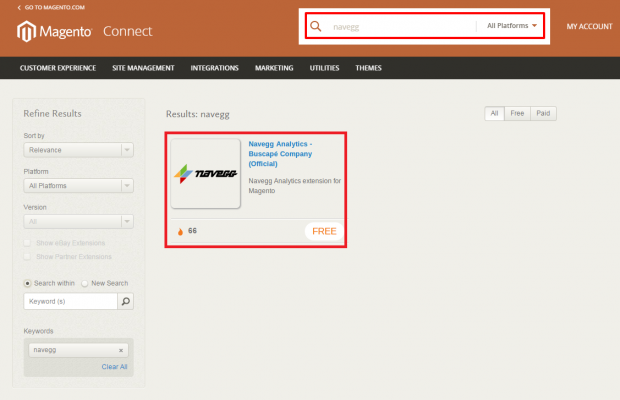Image resolution: width=620 pixels, height=400 pixels.
Task: Click the Magento logo icon
Action: pyautogui.click(x=26, y=31)
